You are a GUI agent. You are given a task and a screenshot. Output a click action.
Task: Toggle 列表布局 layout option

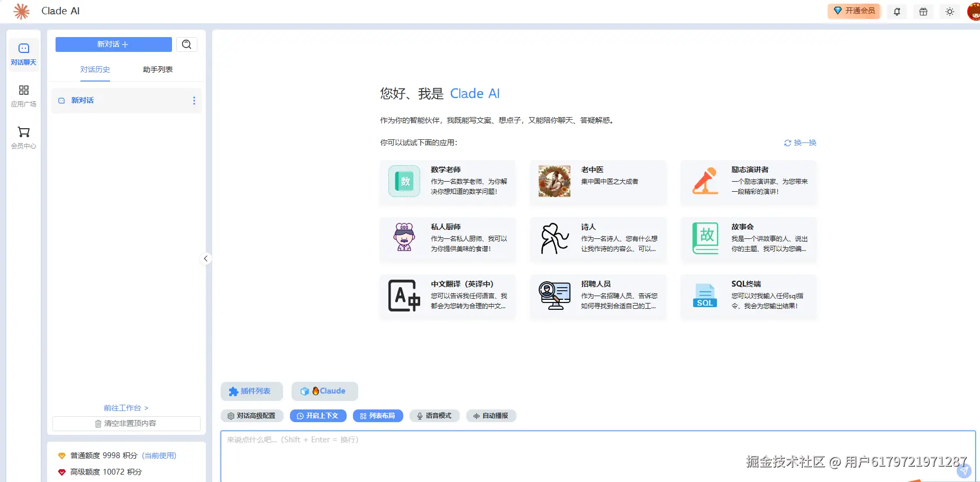point(378,416)
